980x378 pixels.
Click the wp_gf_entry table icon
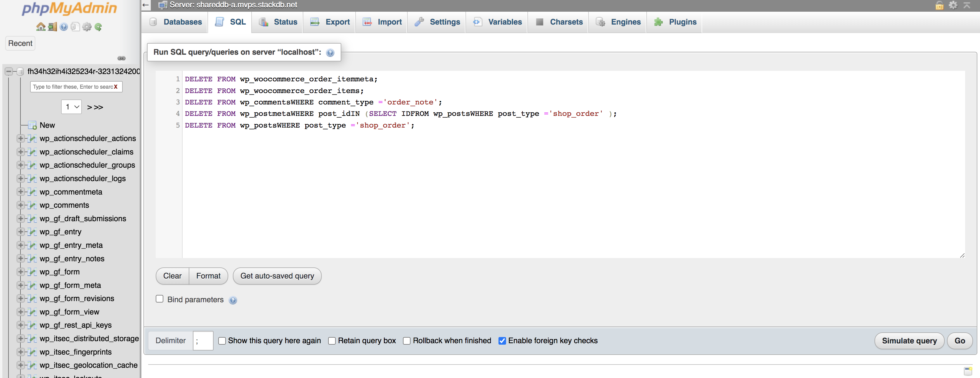point(33,232)
